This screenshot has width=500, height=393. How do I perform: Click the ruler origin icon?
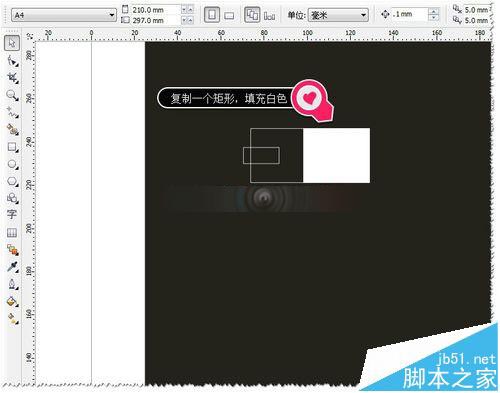coord(30,36)
